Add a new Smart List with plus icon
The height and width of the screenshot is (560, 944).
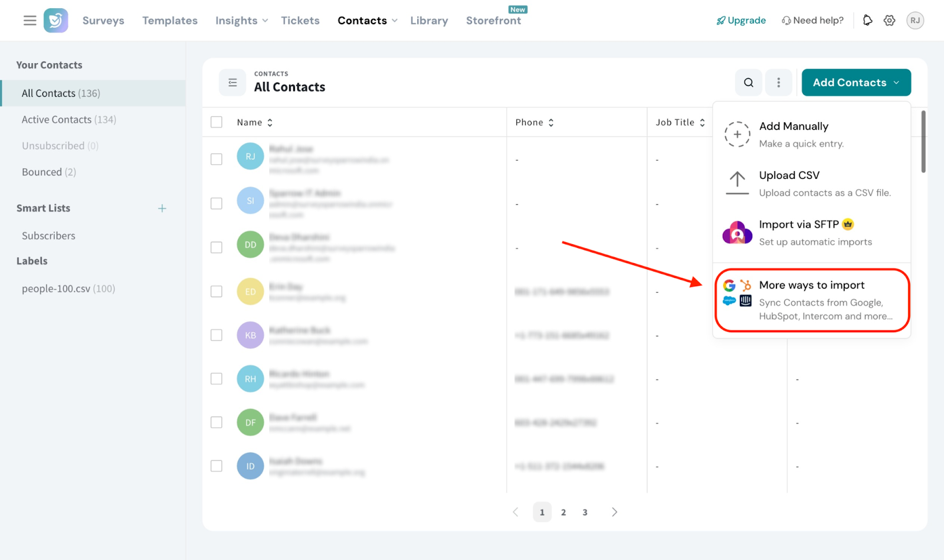(x=162, y=208)
